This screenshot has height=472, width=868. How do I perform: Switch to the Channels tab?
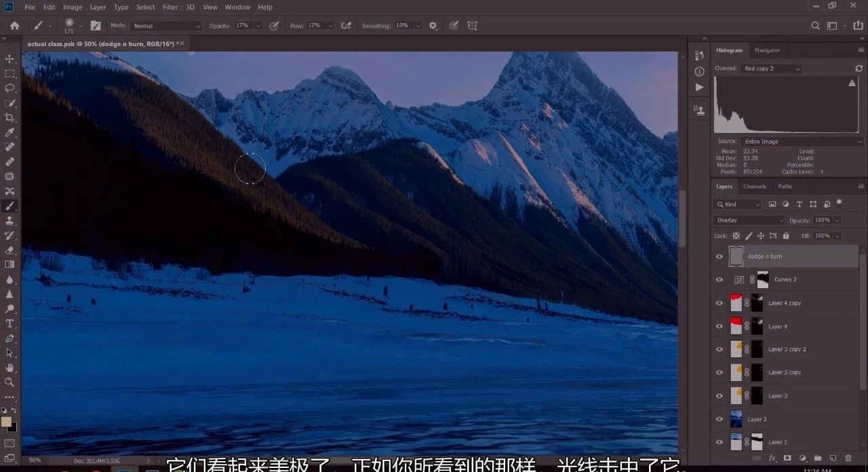[755, 186]
